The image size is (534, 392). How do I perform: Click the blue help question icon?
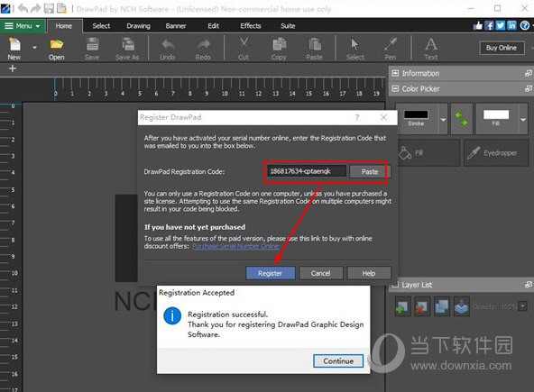pyautogui.click(x=524, y=25)
